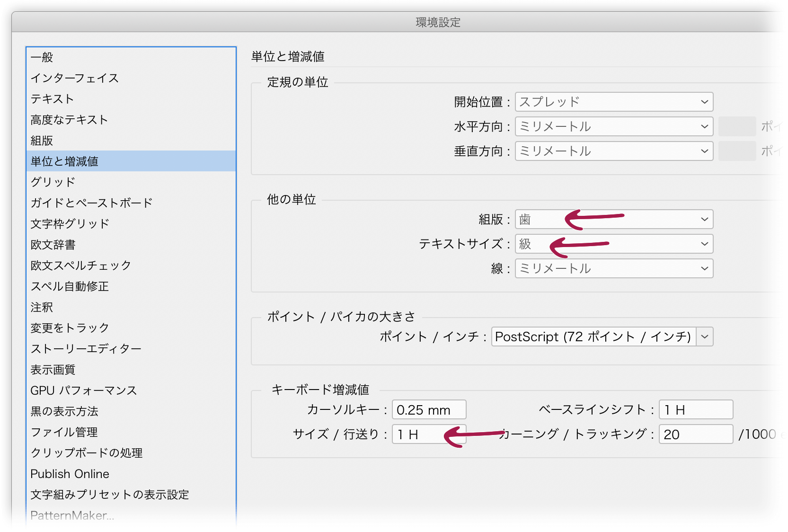Open the 開始位置 dropdown showing スプレッド
This screenshot has width=788, height=532.
[613, 101]
